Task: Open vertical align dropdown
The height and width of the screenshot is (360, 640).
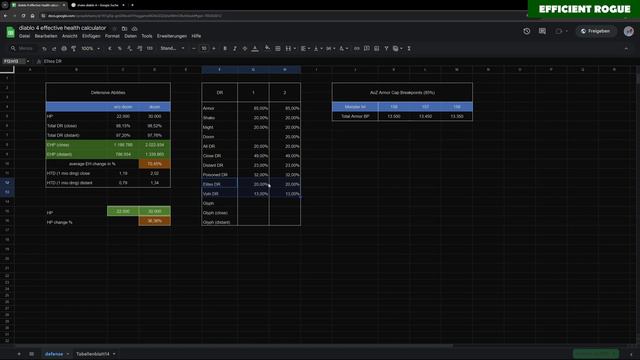Action: click(318, 48)
